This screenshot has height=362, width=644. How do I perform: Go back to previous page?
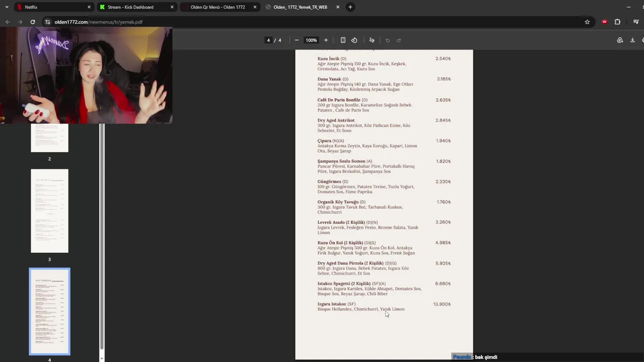[x=8, y=22]
